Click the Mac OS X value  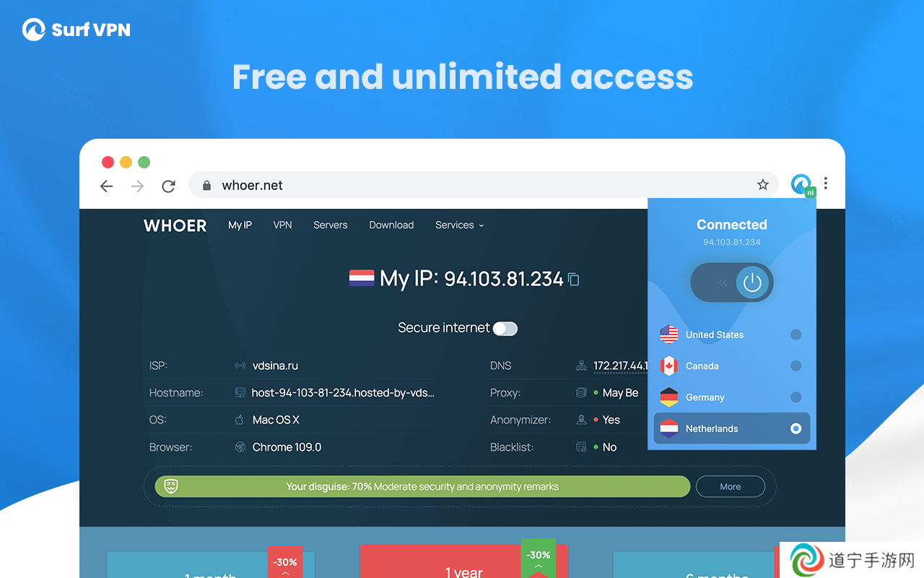click(x=276, y=420)
